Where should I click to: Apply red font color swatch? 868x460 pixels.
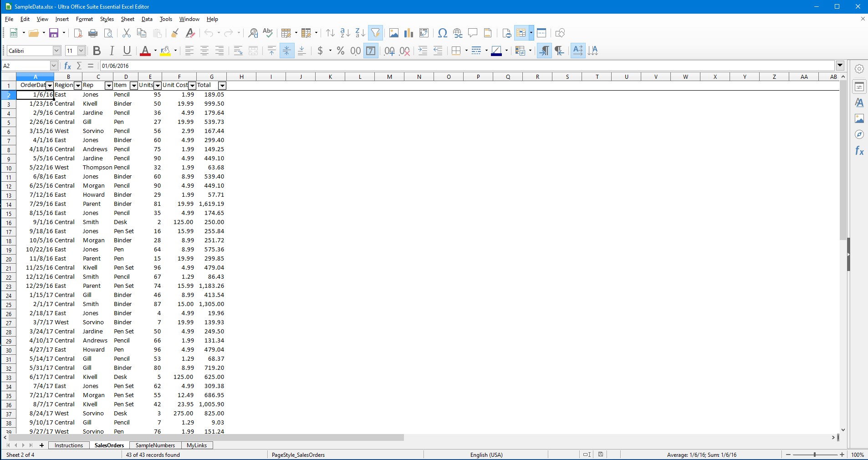(x=145, y=51)
